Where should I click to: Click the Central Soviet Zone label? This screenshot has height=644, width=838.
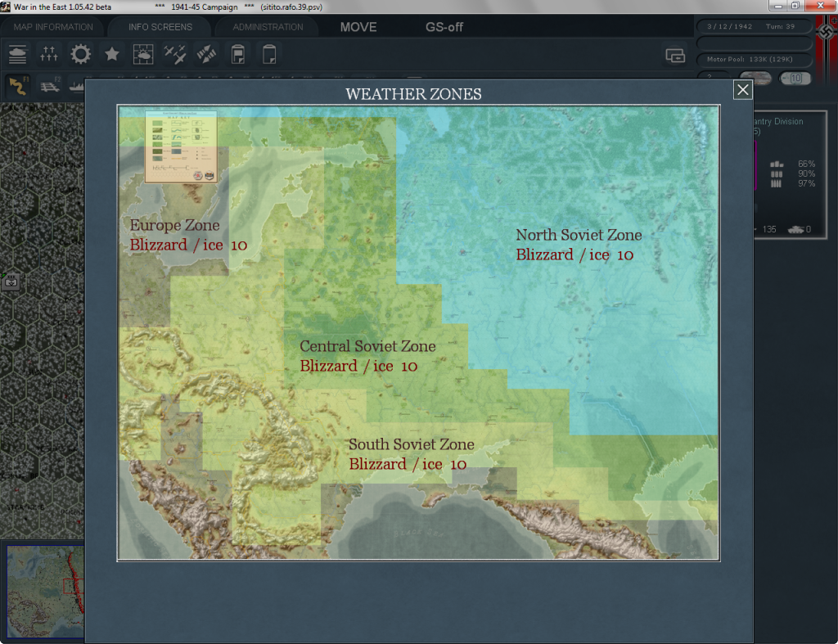[x=367, y=346]
